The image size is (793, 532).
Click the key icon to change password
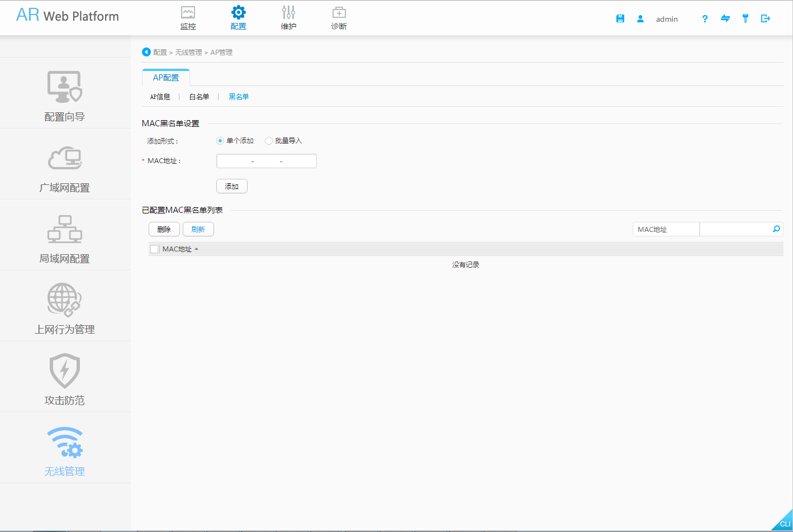pos(745,18)
